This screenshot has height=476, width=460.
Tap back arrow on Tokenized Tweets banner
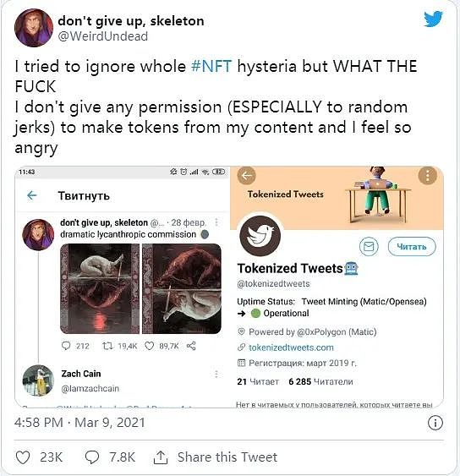247,176
